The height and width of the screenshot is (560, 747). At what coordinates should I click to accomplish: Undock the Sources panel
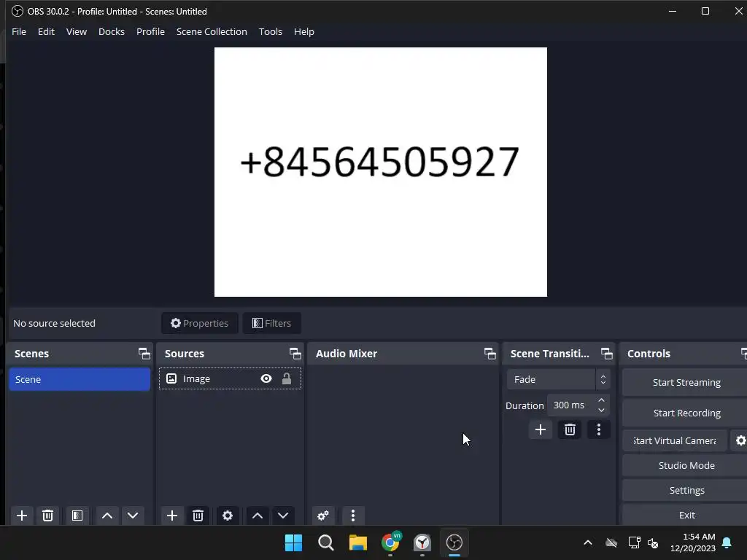(x=295, y=354)
